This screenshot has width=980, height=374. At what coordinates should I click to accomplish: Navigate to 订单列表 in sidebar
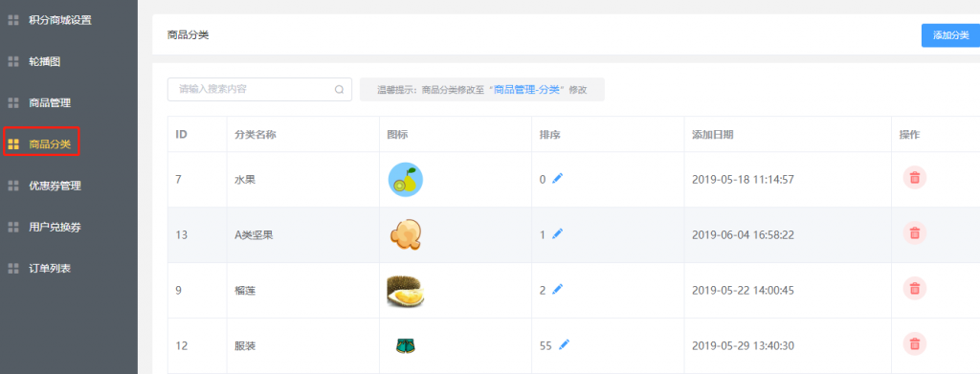[x=50, y=268]
